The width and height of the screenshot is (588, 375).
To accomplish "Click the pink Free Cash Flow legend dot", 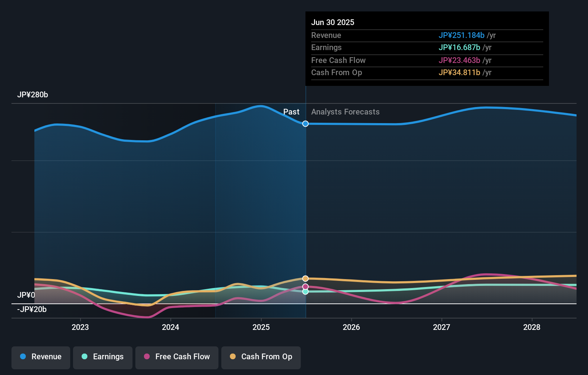I will click(147, 356).
